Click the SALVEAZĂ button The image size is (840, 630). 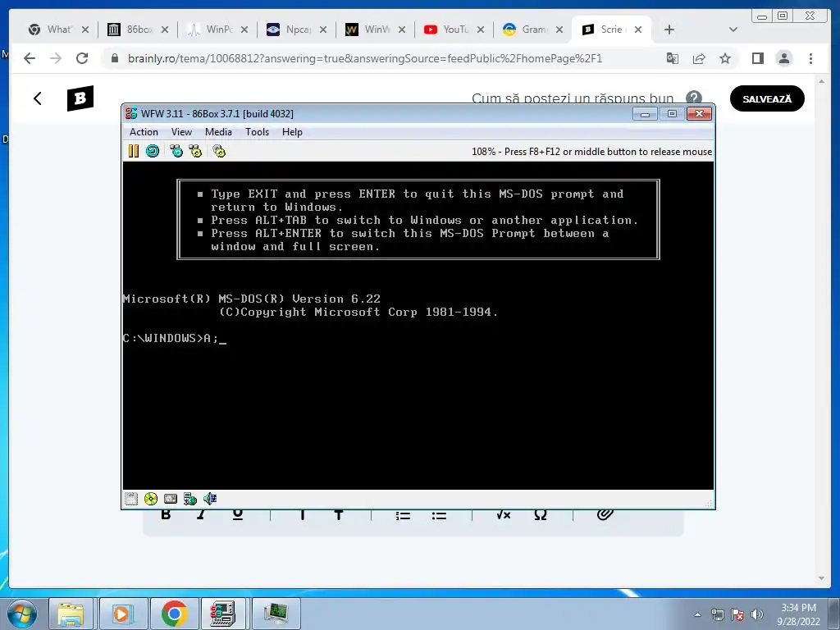pyautogui.click(x=767, y=98)
